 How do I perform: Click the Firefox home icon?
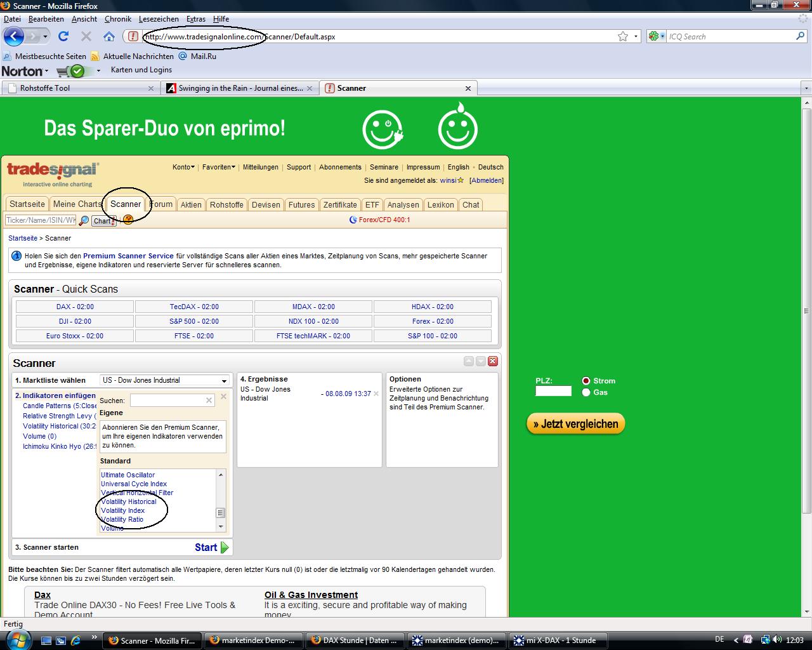click(x=109, y=36)
